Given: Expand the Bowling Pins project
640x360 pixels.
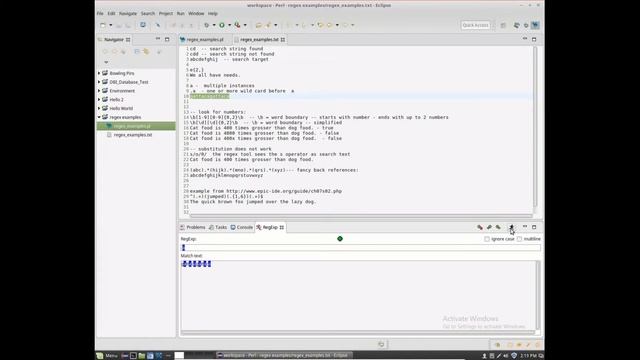Looking at the screenshot, I should click(99, 73).
